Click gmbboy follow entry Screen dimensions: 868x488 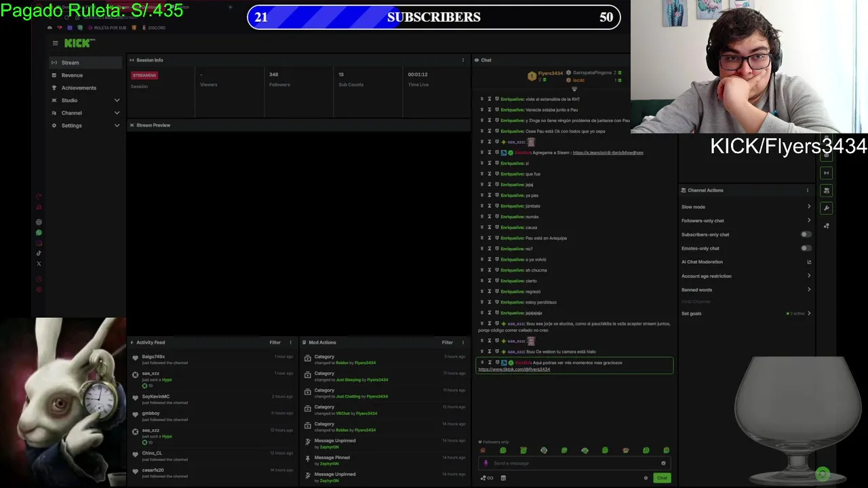(x=212, y=416)
